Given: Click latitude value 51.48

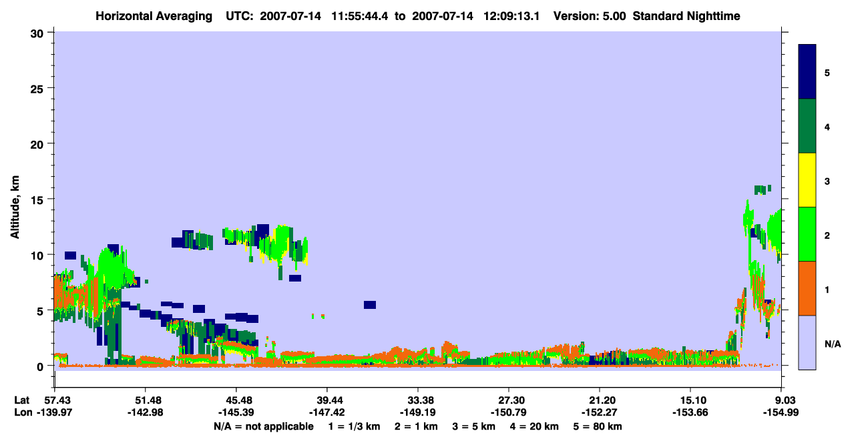Looking at the screenshot, I should pos(145,400).
